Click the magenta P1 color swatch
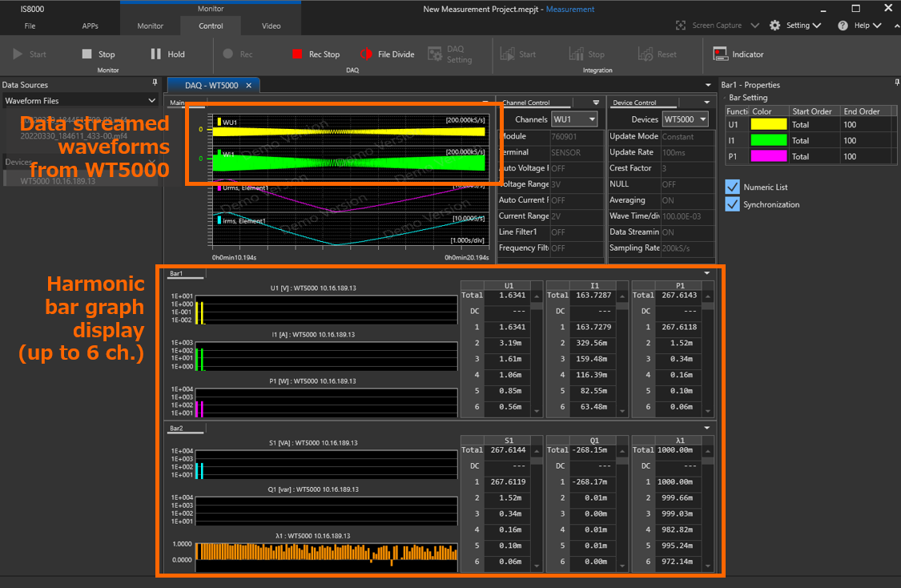 click(769, 156)
